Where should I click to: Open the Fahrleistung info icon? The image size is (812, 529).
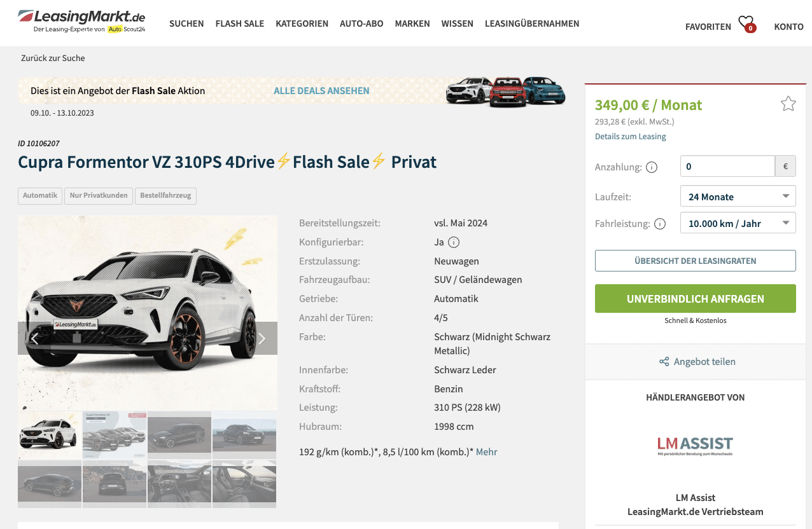click(660, 224)
